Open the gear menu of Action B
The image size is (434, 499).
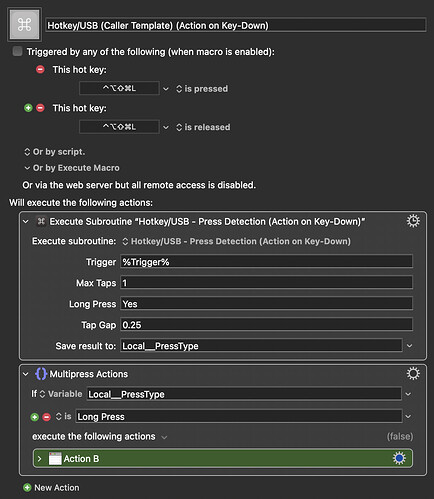[x=399, y=458]
